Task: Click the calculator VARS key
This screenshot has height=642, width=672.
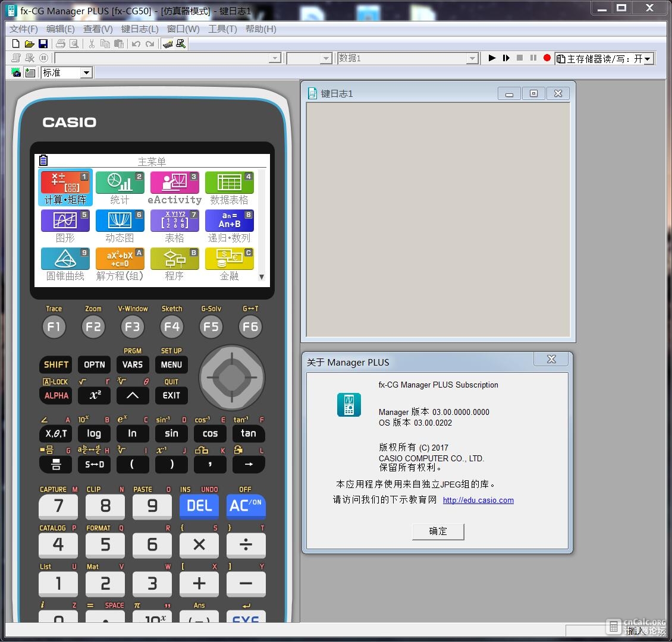Action: (133, 364)
